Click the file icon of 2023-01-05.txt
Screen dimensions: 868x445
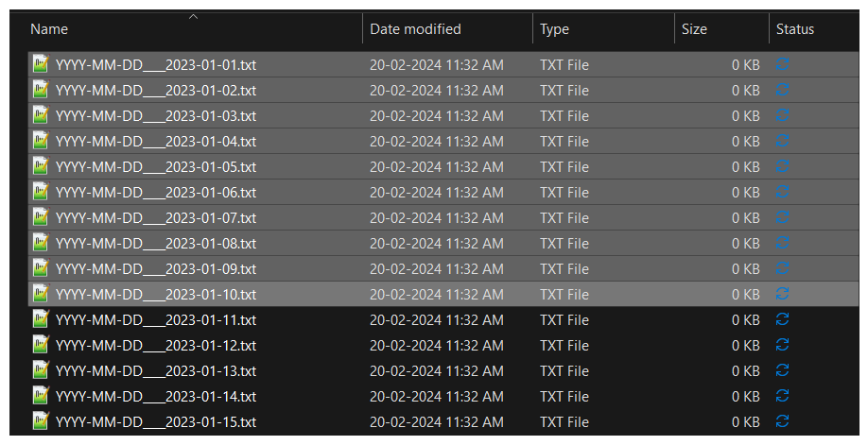click(x=41, y=166)
